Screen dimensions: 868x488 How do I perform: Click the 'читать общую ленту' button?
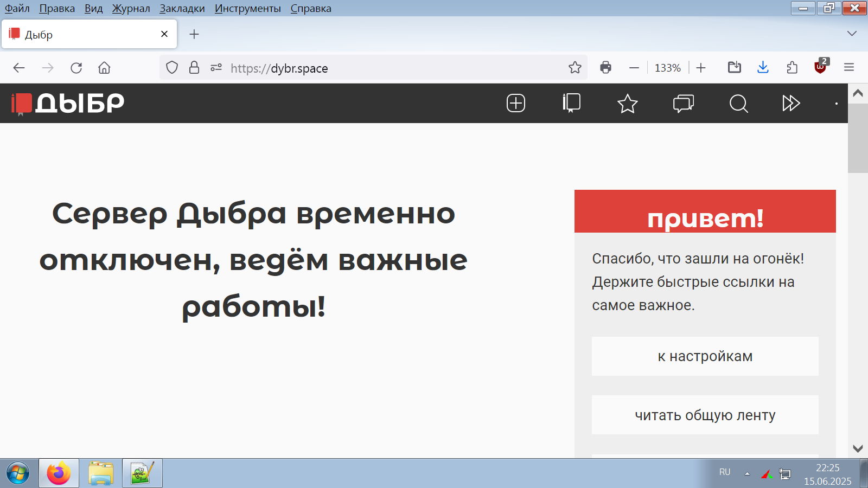click(705, 415)
